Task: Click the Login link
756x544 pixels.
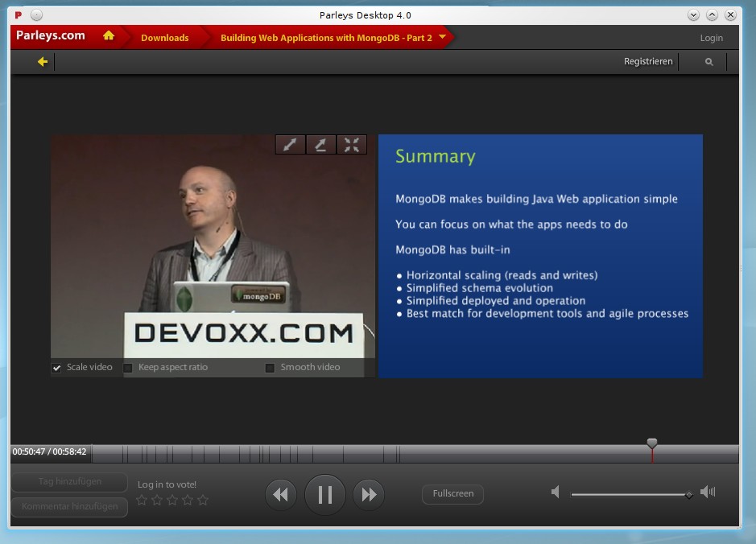Action: 711,37
